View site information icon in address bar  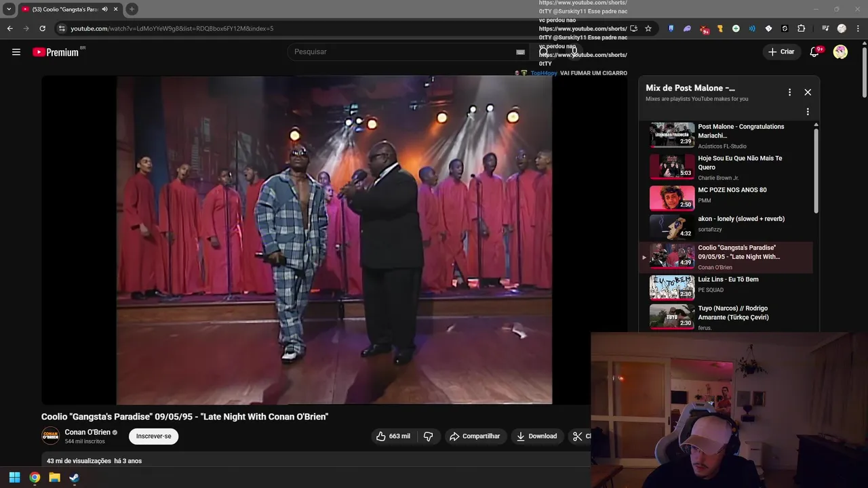(x=62, y=28)
